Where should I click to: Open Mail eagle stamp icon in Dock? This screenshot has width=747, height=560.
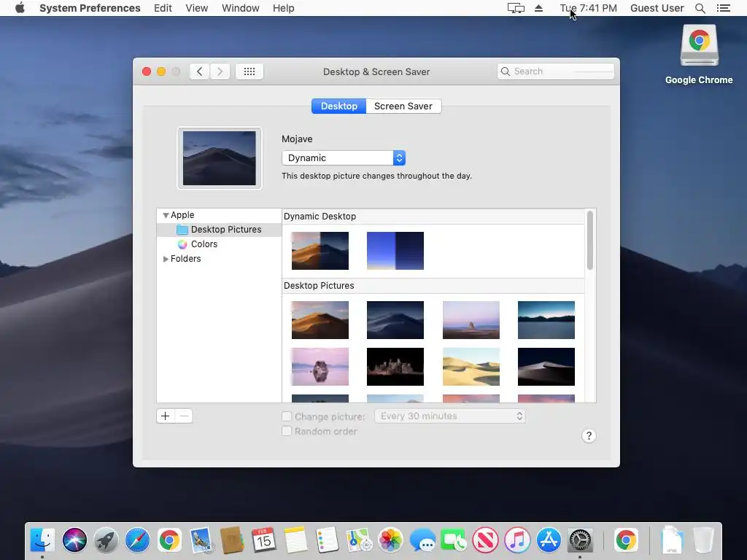coord(201,540)
